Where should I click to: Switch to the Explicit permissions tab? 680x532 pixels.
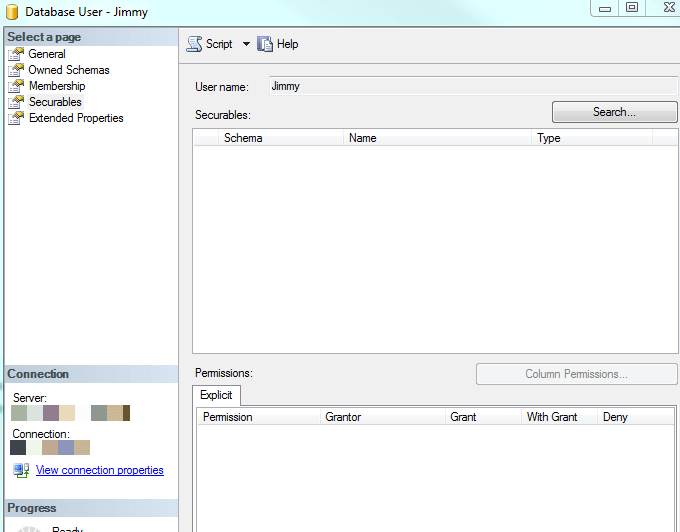tap(216, 395)
